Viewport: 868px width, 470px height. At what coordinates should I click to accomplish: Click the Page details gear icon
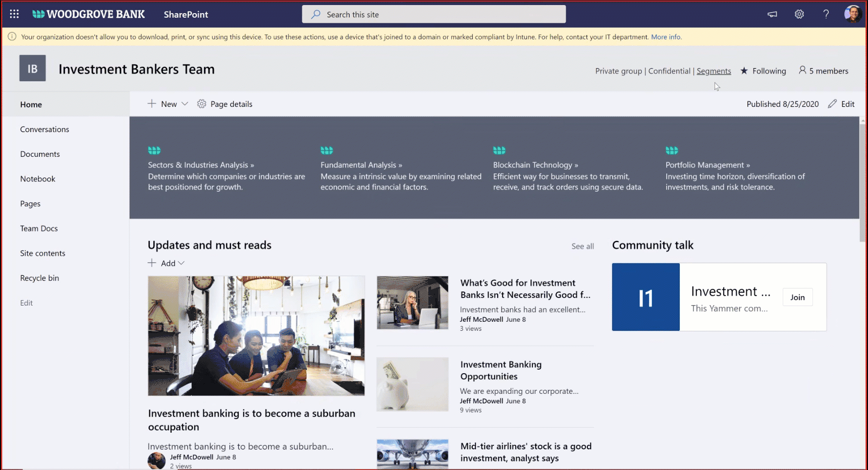coord(202,104)
